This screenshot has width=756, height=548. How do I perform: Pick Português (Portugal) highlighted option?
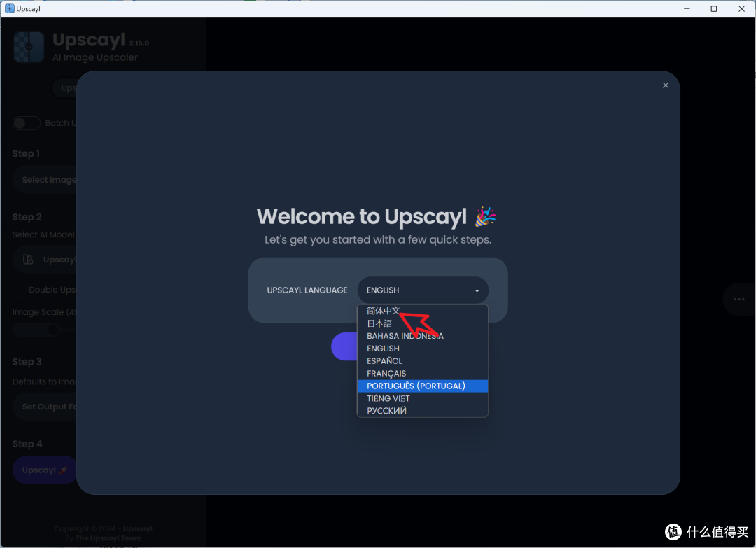(x=422, y=386)
